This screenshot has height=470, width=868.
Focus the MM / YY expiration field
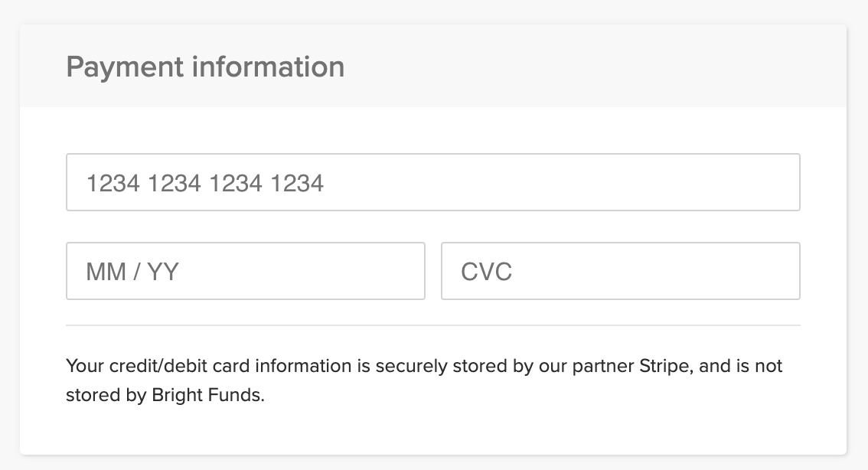(x=245, y=271)
